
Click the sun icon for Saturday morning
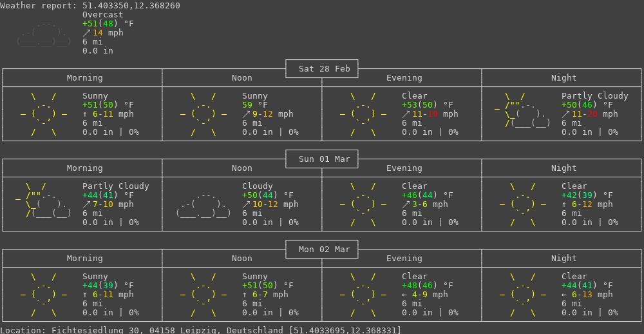[44, 114]
